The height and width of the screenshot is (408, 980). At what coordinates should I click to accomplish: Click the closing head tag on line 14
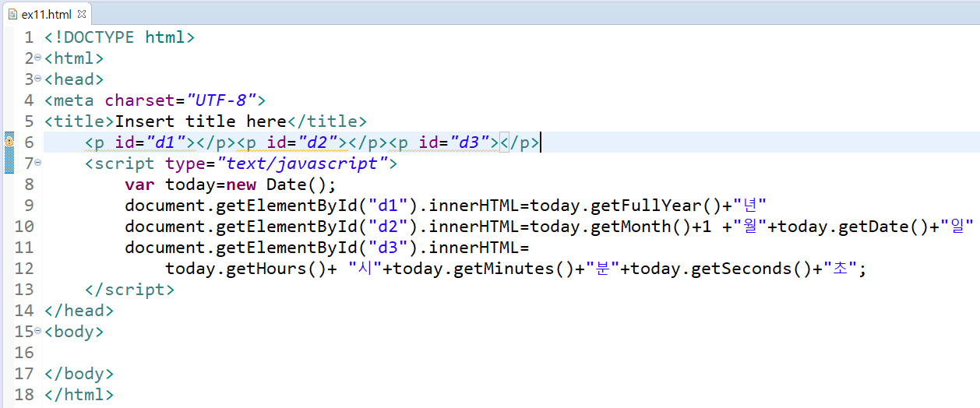79,310
